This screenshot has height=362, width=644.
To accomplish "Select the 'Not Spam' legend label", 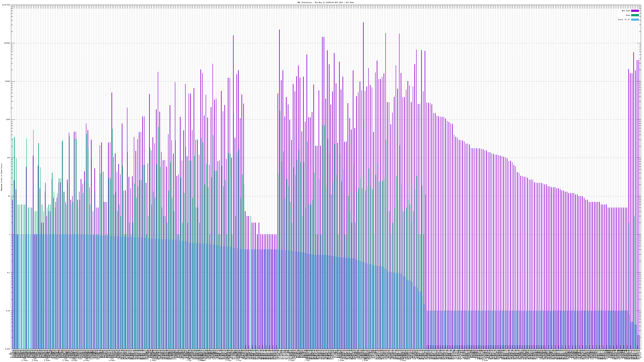I will [x=626, y=11].
